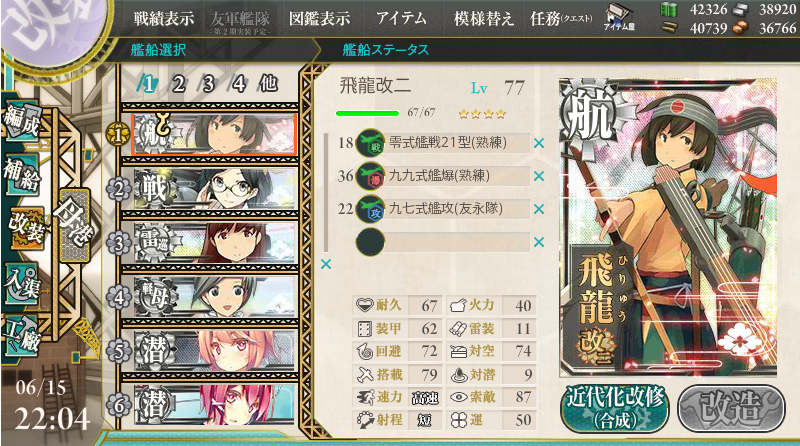The image size is (800, 446).
Task: Click the 近代化改修 (合成) button
Action: pos(615,408)
